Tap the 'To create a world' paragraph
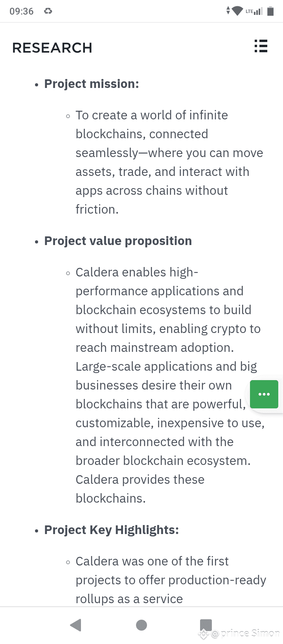Viewport: 283px width, 644px height. coord(169,162)
